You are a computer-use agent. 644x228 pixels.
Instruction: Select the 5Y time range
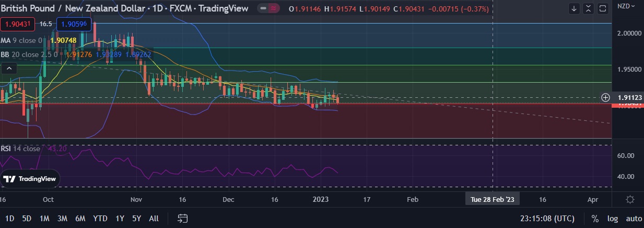coord(136,218)
